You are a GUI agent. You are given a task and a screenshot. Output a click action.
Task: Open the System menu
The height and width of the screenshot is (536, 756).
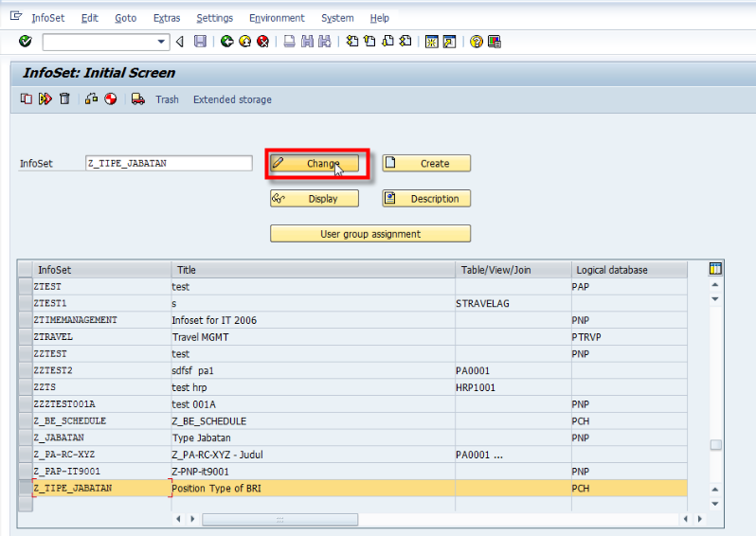[x=337, y=18]
